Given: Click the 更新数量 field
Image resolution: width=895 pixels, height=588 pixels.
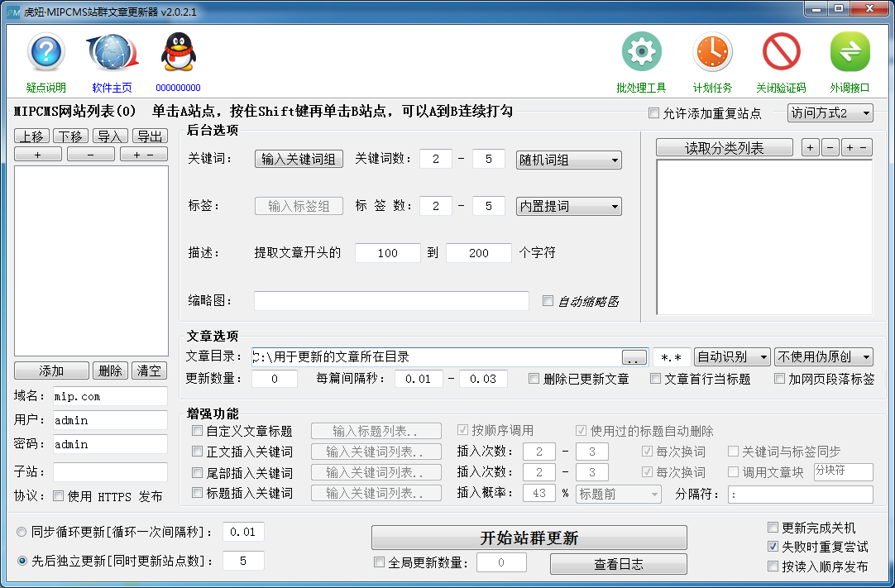Looking at the screenshot, I should (275, 379).
